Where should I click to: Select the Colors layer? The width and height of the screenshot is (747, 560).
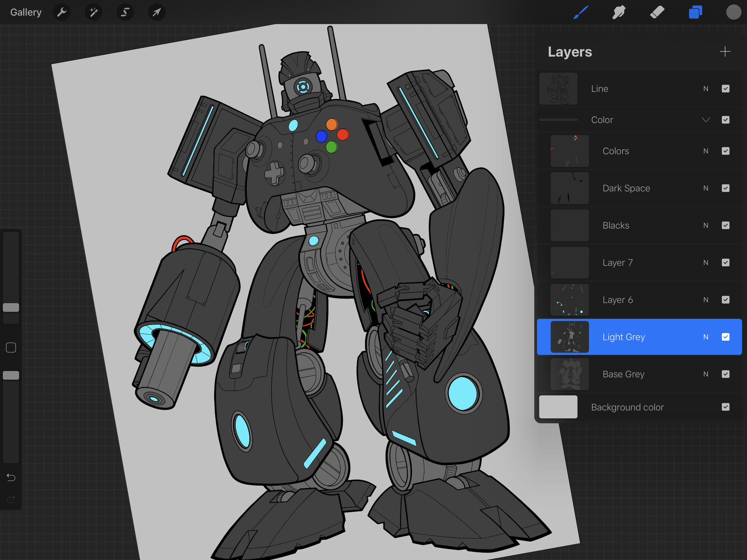tap(639, 151)
